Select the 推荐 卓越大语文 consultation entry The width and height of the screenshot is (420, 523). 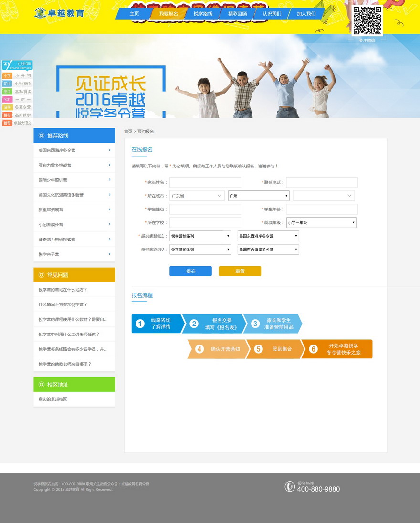17,123
